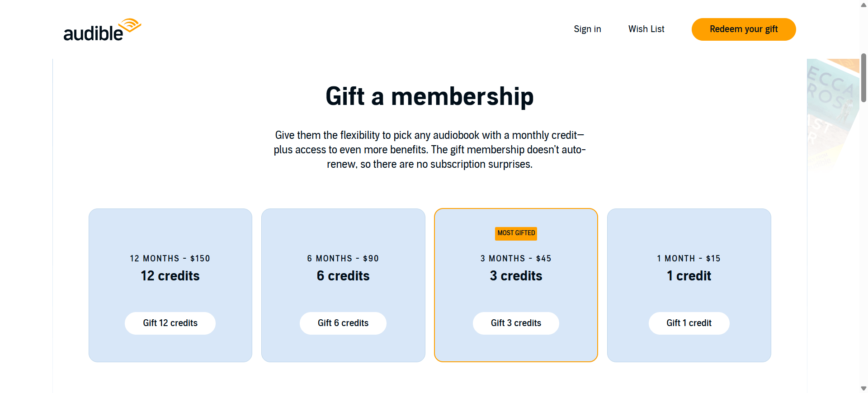This screenshot has width=868, height=393.
Task: Click the 3 MONTHS - $45 price label
Action: 516,258
